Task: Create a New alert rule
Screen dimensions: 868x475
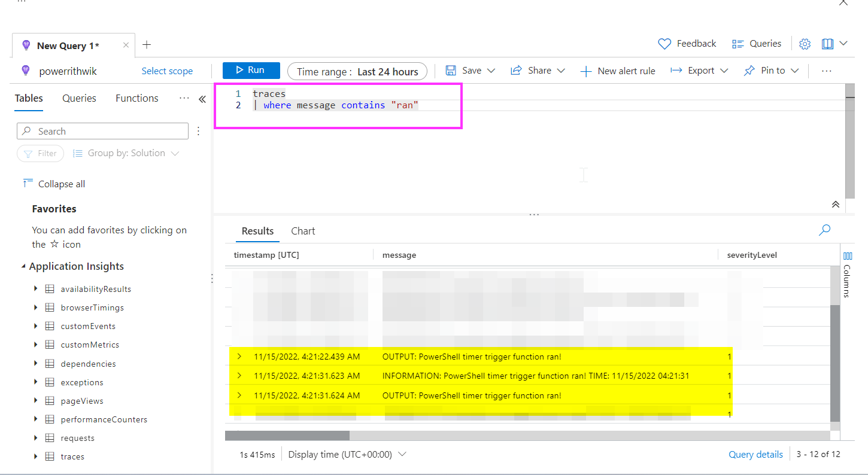Action: pyautogui.click(x=618, y=71)
